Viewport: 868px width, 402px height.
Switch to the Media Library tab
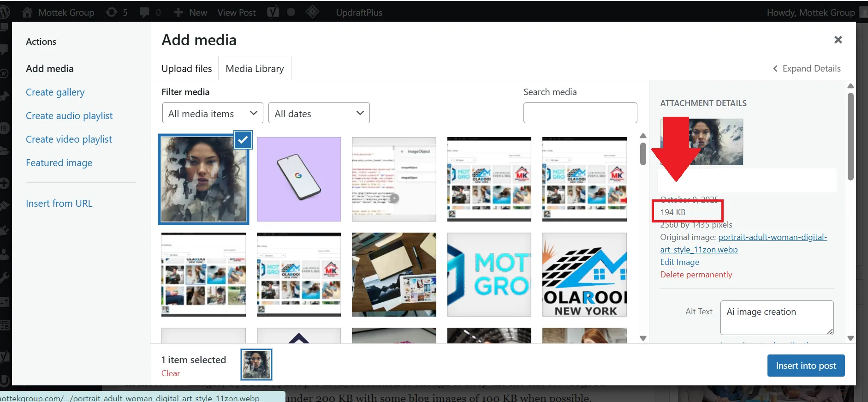[x=255, y=69]
